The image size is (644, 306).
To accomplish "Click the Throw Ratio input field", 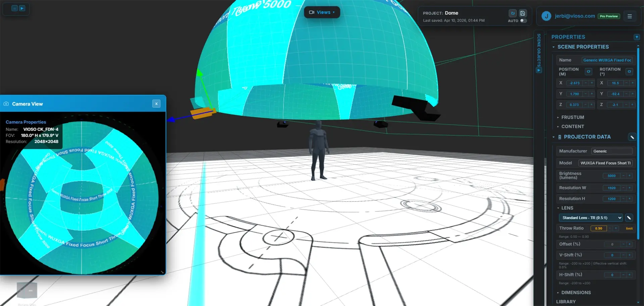I will click(599, 229).
